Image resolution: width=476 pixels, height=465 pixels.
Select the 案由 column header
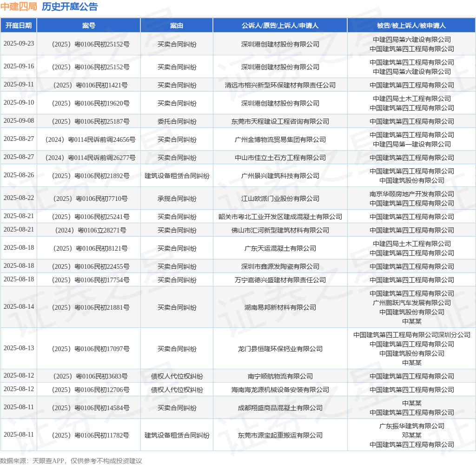177,26
